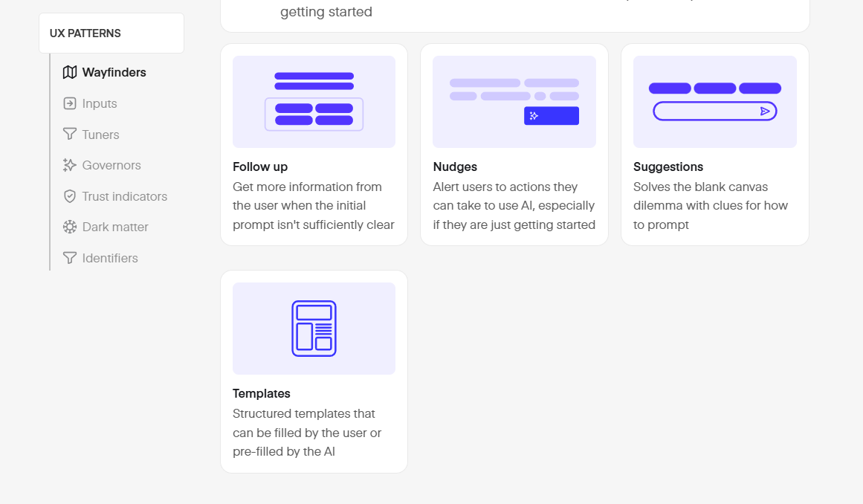Open the Governors category
863x504 pixels.
point(111,165)
